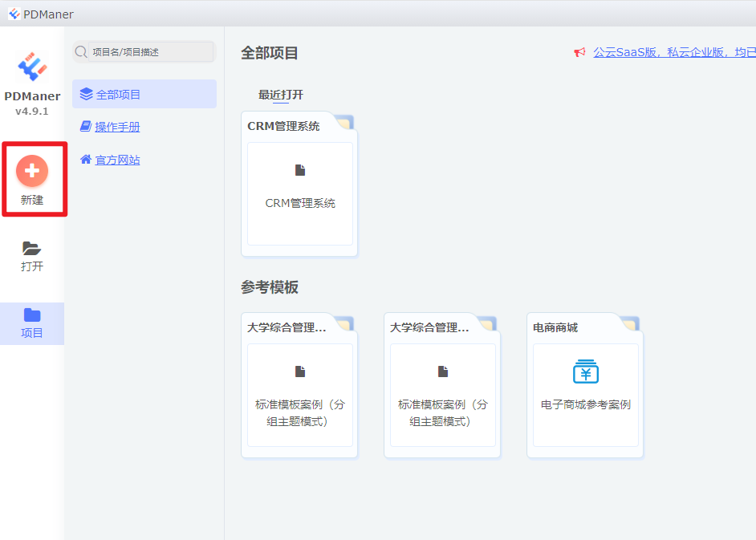The image size is (756, 540).
Task: Open the second 大学综合管理 template card
Action: (x=442, y=386)
